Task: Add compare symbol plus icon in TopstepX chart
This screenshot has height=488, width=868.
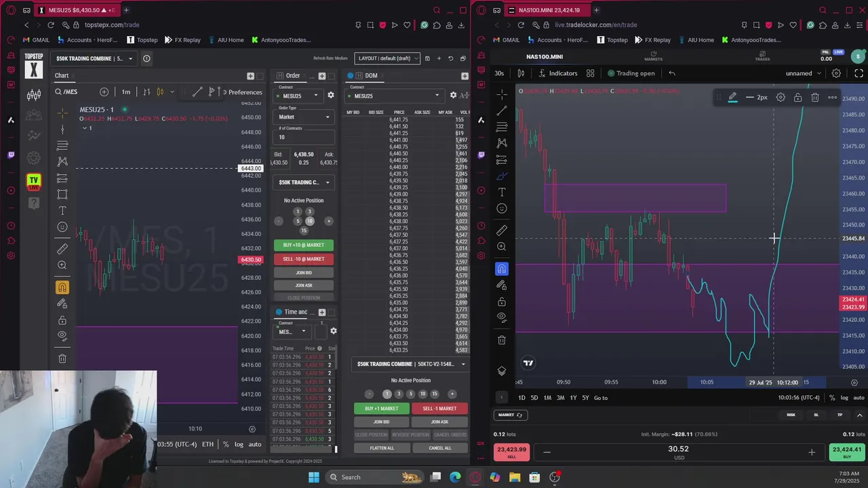Action: [x=104, y=91]
